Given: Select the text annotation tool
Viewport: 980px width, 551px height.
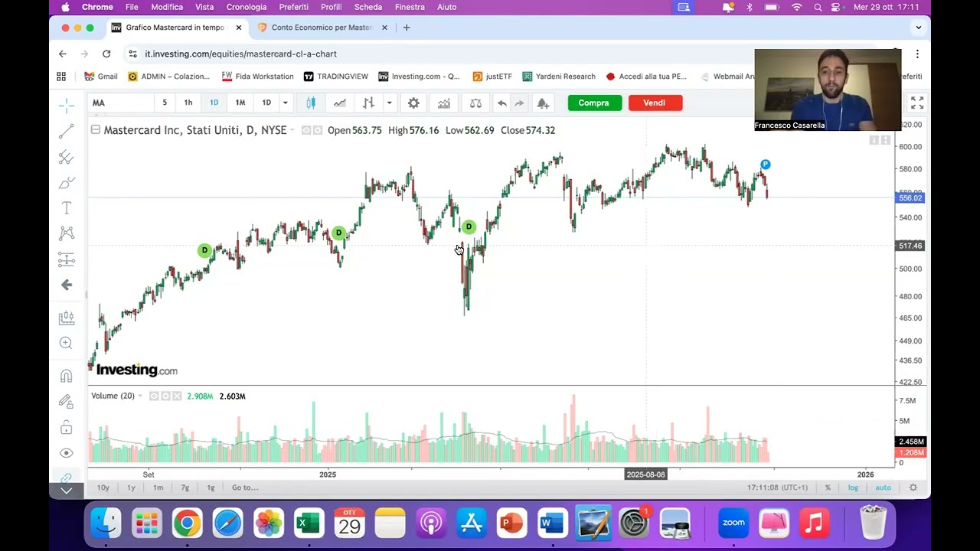Looking at the screenshot, I should click(67, 208).
